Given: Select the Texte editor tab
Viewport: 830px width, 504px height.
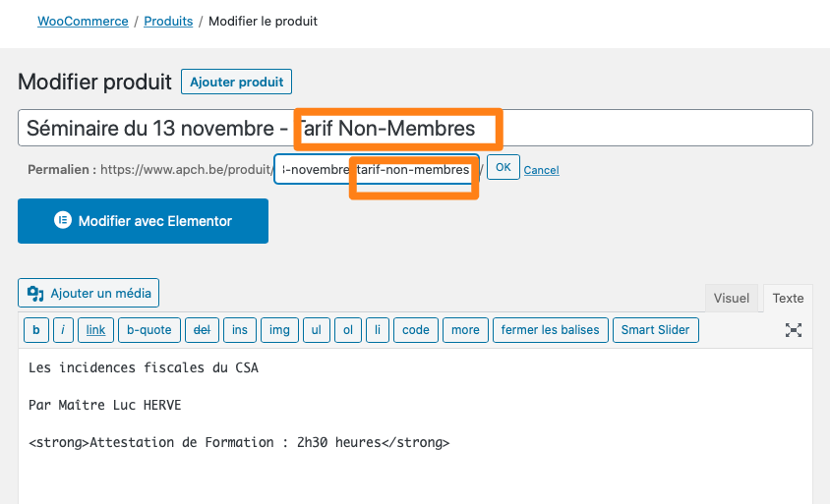Looking at the screenshot, I should coord(788,299).
